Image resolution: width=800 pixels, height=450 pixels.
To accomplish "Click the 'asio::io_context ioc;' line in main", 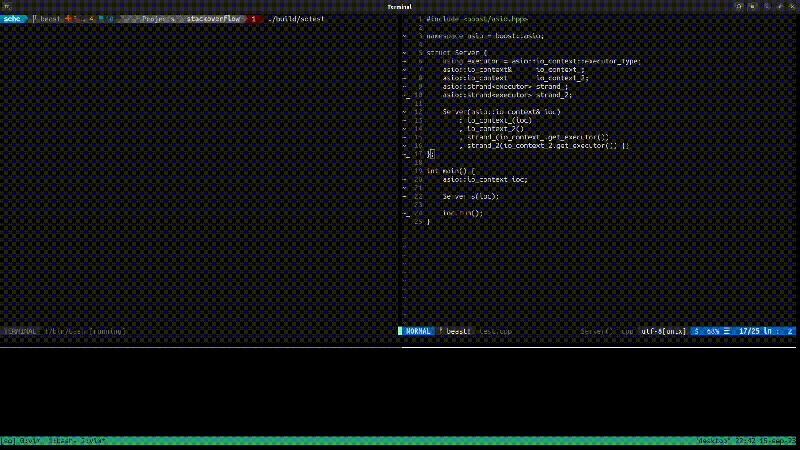I will (x=485, y=180).
